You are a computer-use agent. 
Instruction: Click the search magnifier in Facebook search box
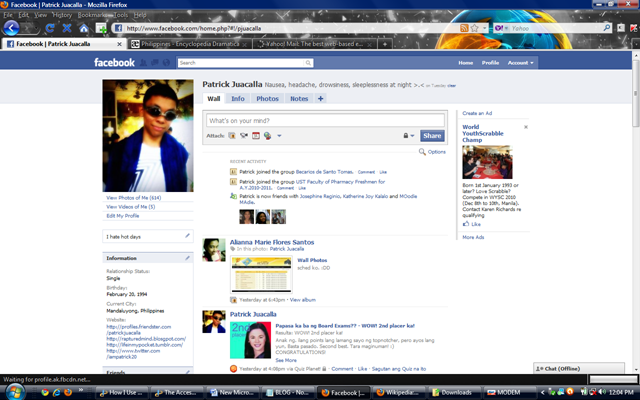[x=308, y=63]
